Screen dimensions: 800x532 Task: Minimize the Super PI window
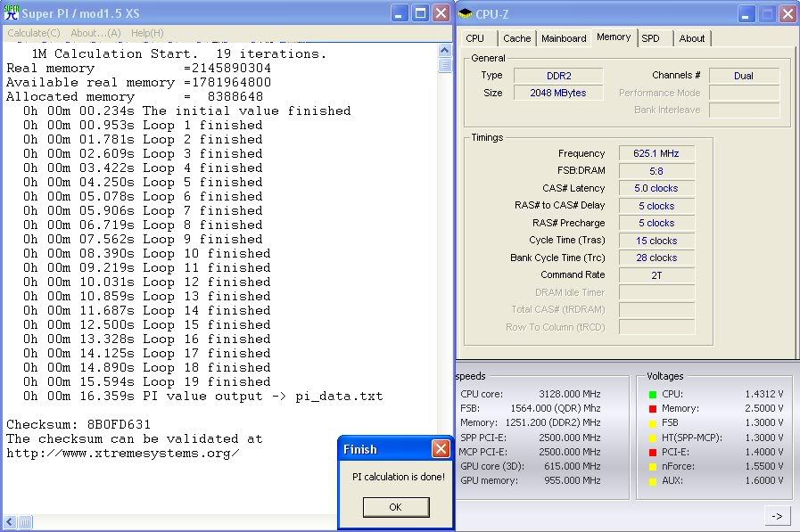tap(400, 13)
